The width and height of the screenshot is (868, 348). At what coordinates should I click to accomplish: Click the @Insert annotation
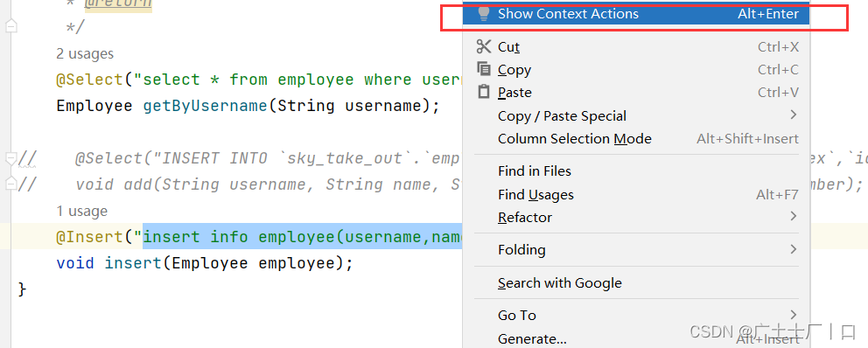pos(89,237)
